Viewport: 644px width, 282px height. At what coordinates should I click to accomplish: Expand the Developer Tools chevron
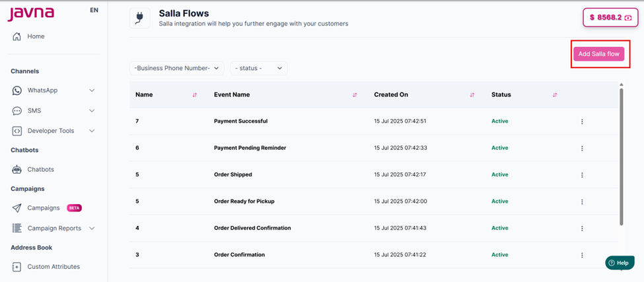[92, 131]
